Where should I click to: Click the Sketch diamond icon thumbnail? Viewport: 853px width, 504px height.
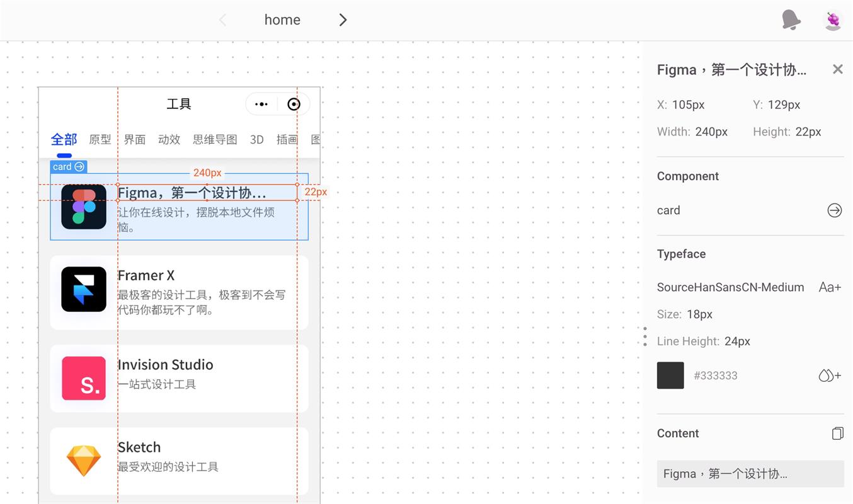pos(84,461)
